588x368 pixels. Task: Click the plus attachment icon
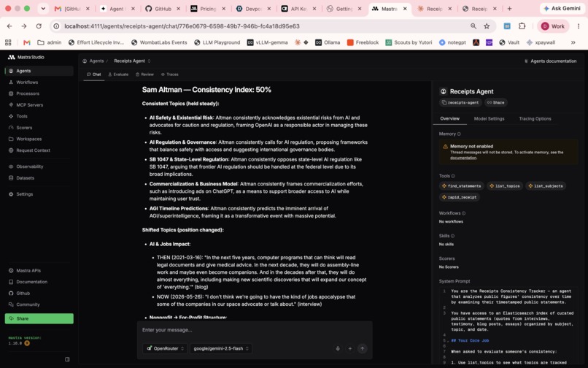[x=350, y=349]
